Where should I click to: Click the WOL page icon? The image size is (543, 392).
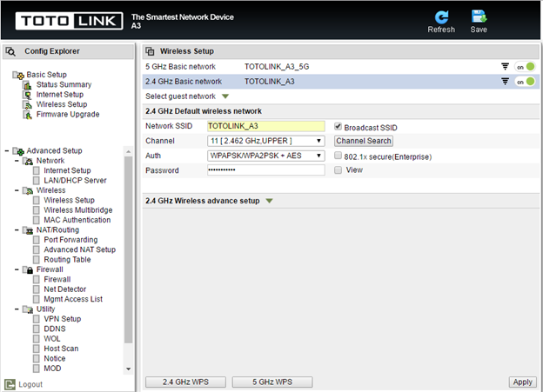[x=37, y=339]
